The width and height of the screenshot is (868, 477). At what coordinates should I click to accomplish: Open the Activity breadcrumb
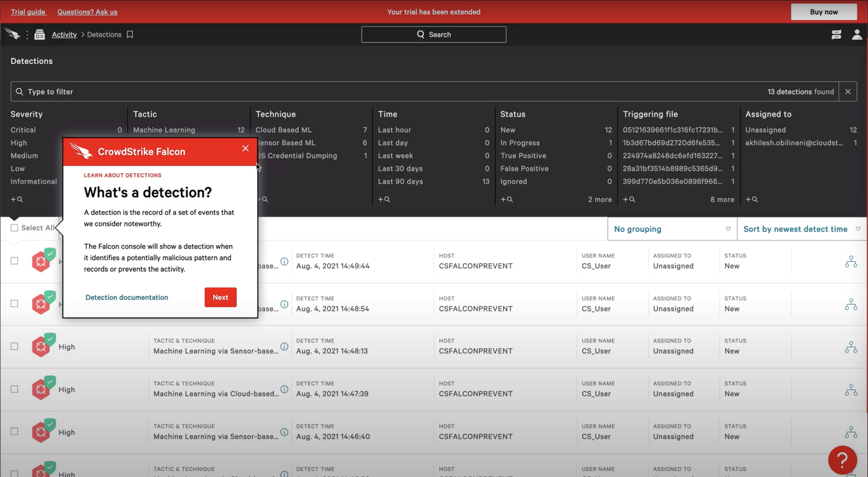click(x=64, y=34)
